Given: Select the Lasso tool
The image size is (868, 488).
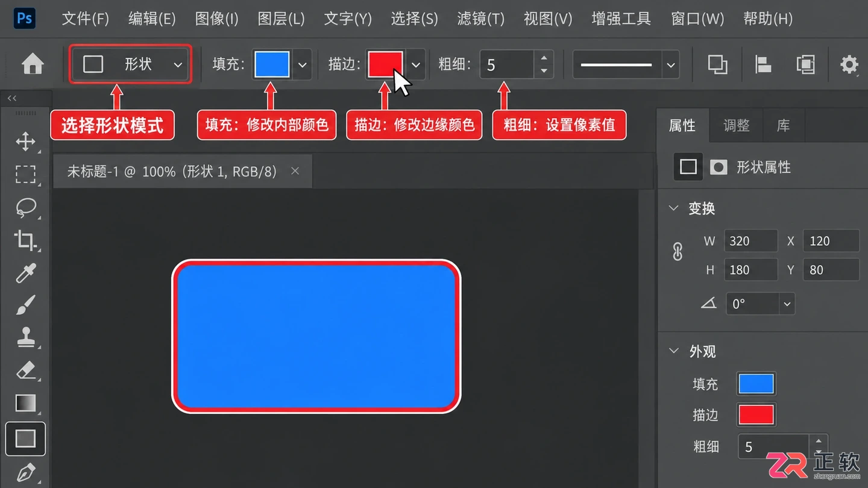Looking at the screenshot, I should point(25,208).
